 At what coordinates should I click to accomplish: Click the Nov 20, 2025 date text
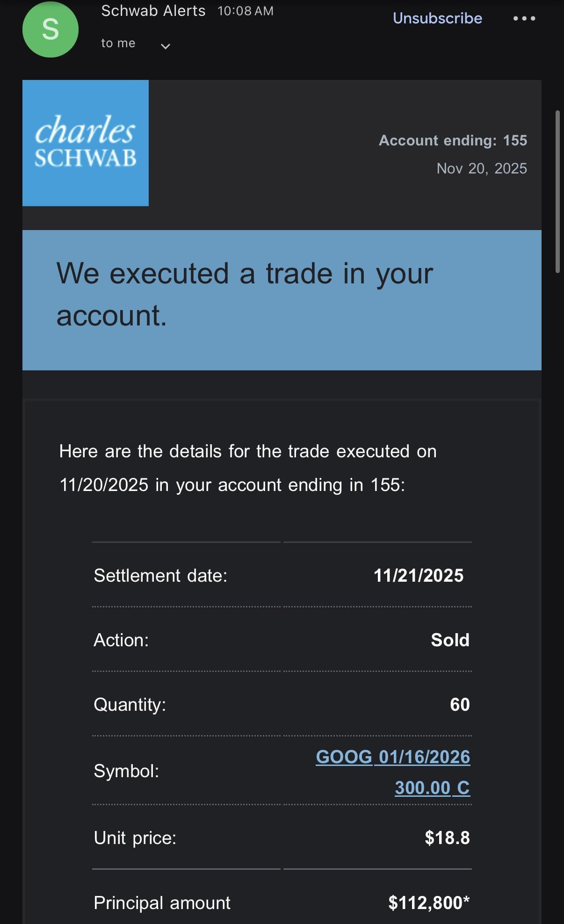pos(481,168)
